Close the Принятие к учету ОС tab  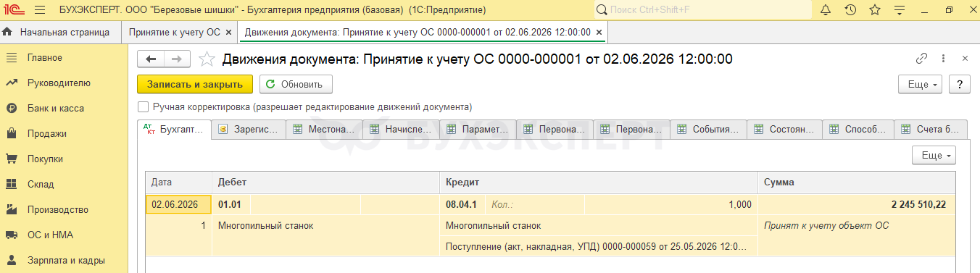(x=229, y=33)
